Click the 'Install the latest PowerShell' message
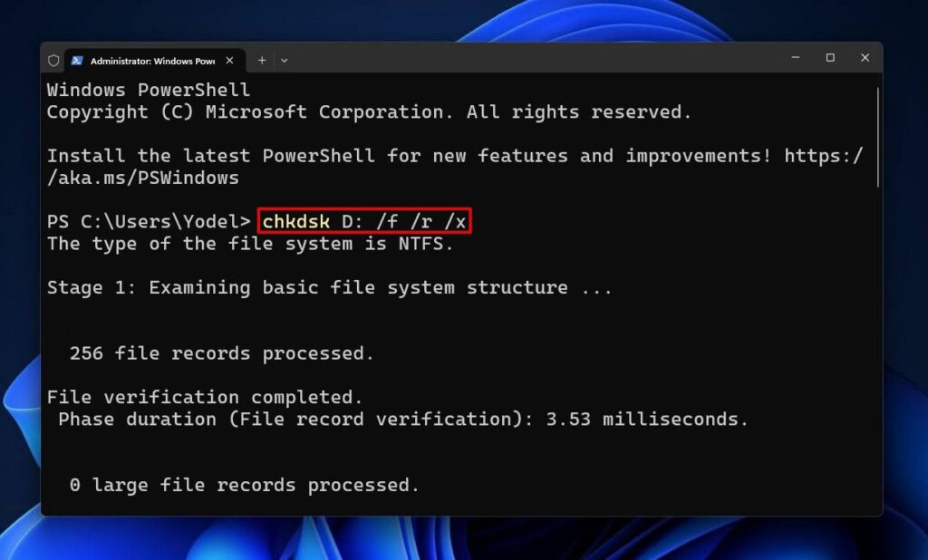This screenshot has width=928, height=560. point(362,155)
